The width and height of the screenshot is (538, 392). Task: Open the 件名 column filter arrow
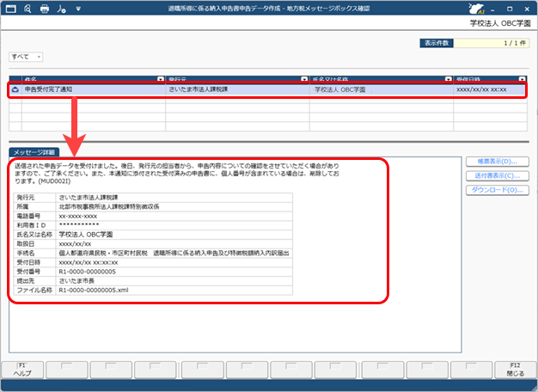(x=160, y=79)
